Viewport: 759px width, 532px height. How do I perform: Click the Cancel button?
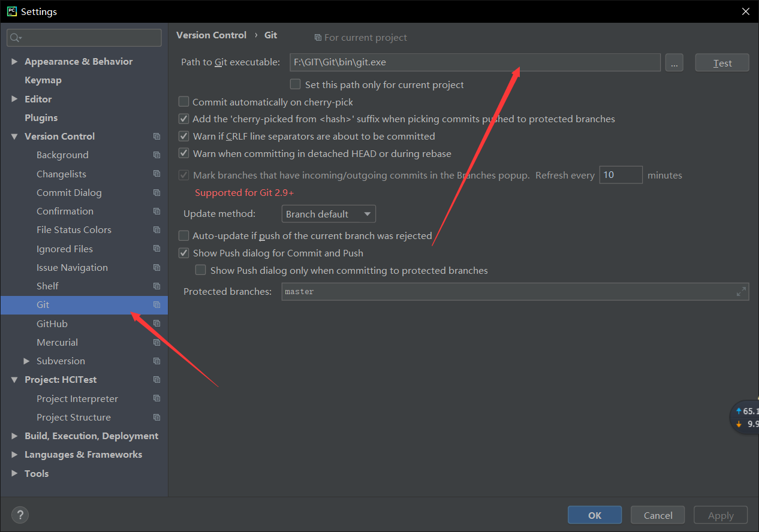pyautogui.click(x=658, y=515)
